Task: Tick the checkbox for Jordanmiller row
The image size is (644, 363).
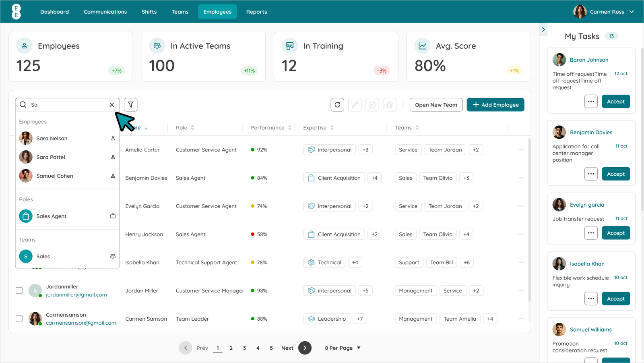Action: pyautogui.click(x=19, y=290)
